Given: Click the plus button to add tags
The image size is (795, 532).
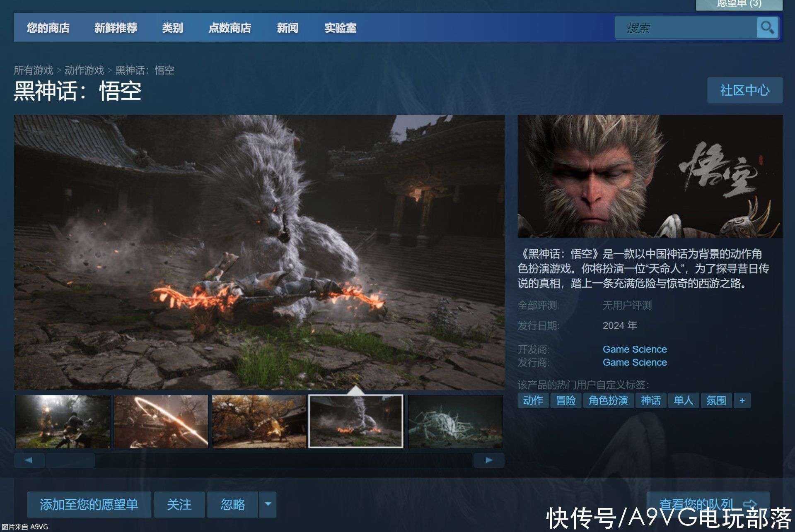Looking at the screenshot, I should click(742, 400).
